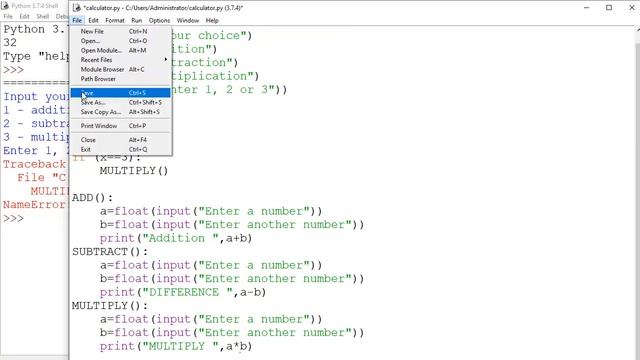Open the Options menu in the editor

[159, 20]
